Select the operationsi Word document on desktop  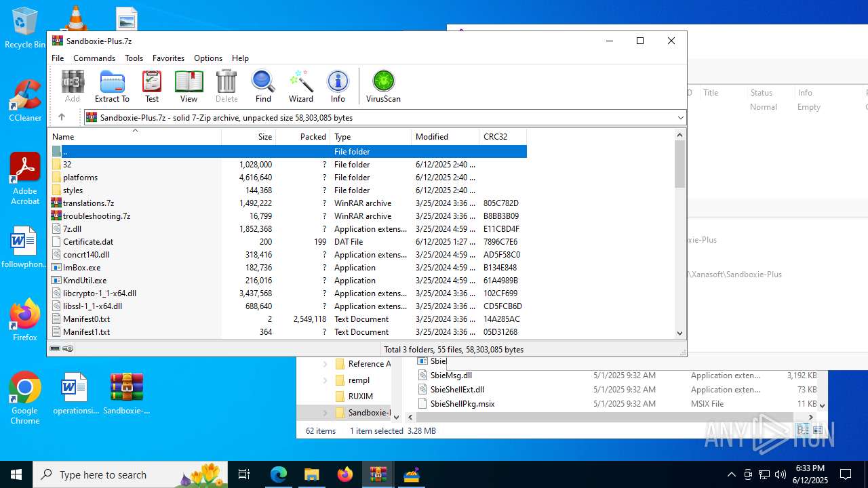[x=75, y=394]
